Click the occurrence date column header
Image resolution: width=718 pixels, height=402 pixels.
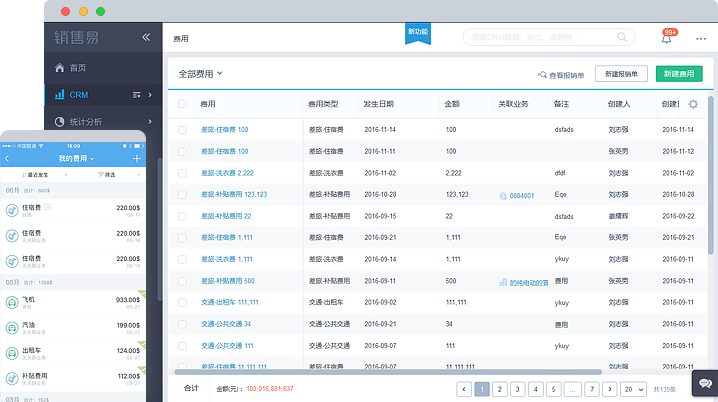pos(379,104)
